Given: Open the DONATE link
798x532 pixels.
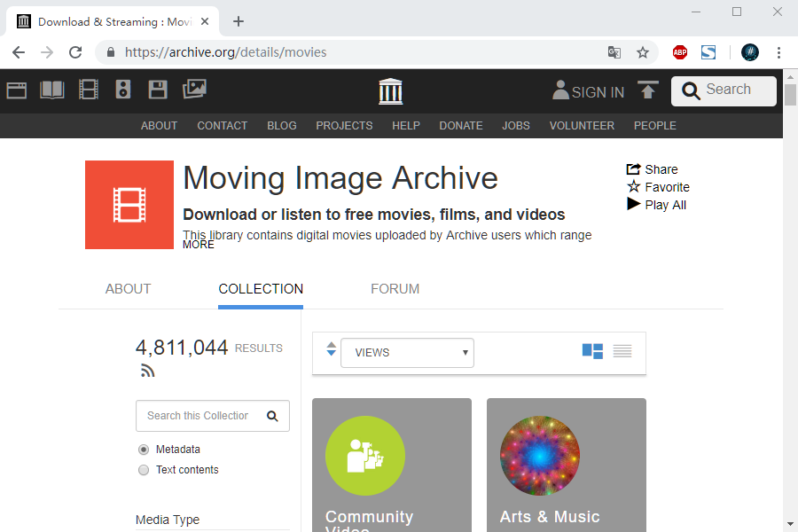Looking at the screenshot, I should tap(460, 126).
